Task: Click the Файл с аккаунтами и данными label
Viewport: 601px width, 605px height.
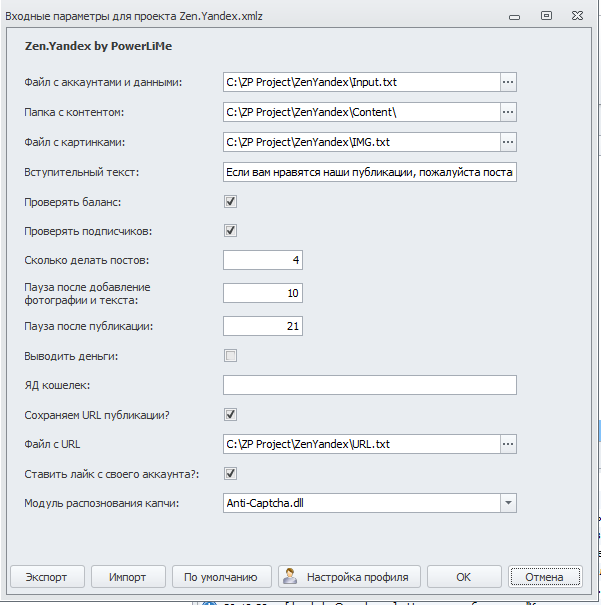Action: point(103,82)
